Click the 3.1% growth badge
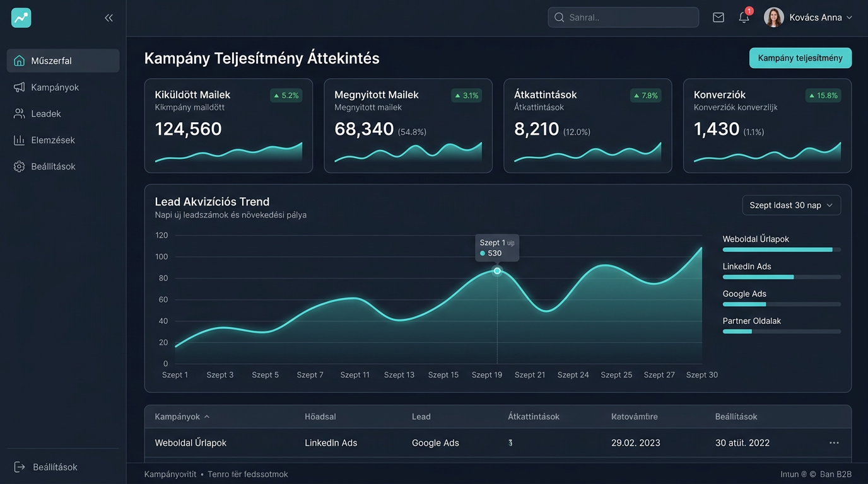The image size is (868, 484). pyautogui.click(x=466, y=96)
